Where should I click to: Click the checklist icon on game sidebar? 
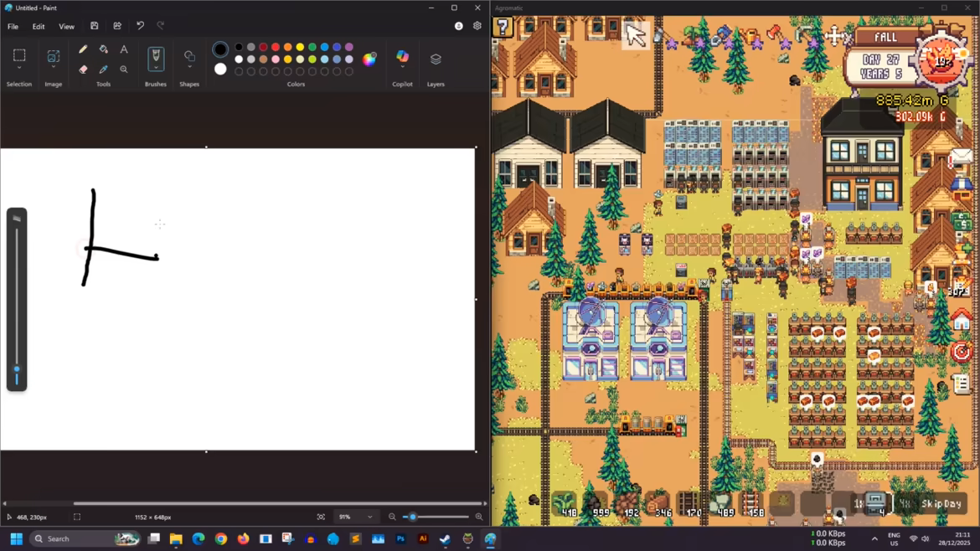pos(962,383)
